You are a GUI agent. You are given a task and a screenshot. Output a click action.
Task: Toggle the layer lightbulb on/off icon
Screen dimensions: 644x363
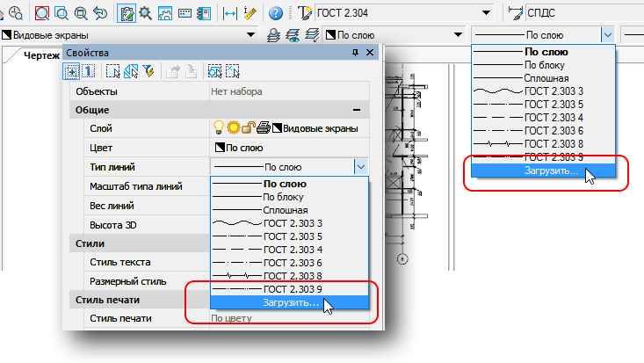(219, 127)
